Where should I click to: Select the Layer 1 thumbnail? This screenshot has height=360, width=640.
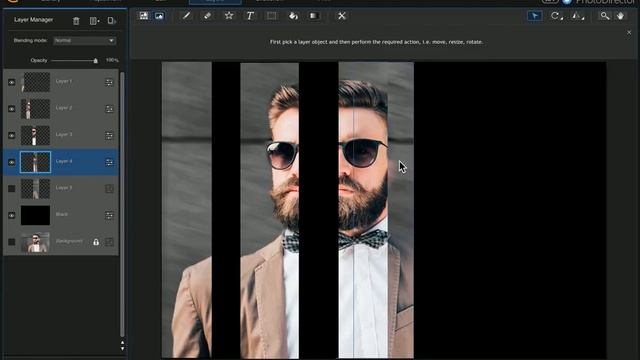36,82
